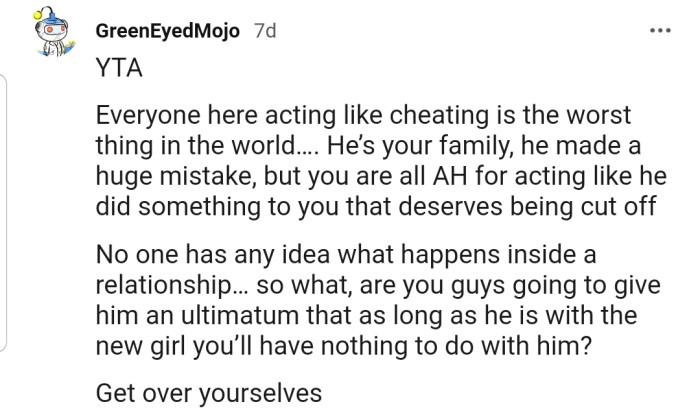700x415 pixels.
Task: Open the GreenEyedMojo user profile link
Action: (x=167, y=31)
